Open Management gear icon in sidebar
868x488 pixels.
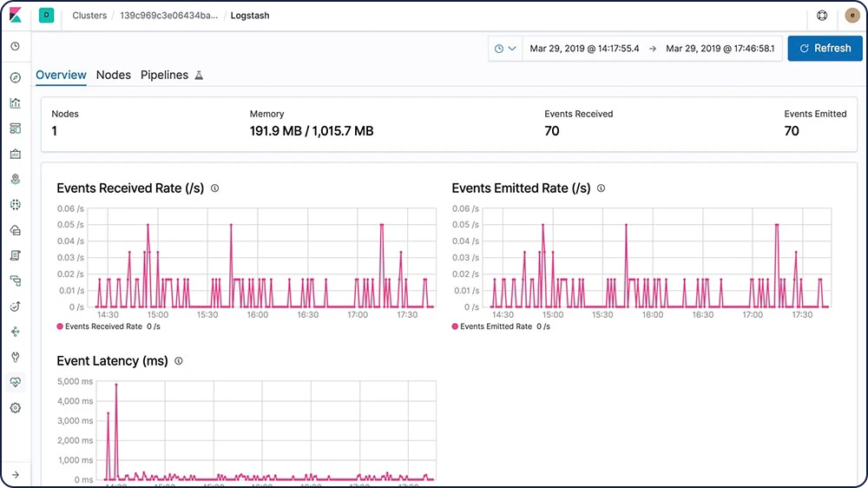point(16,408)
